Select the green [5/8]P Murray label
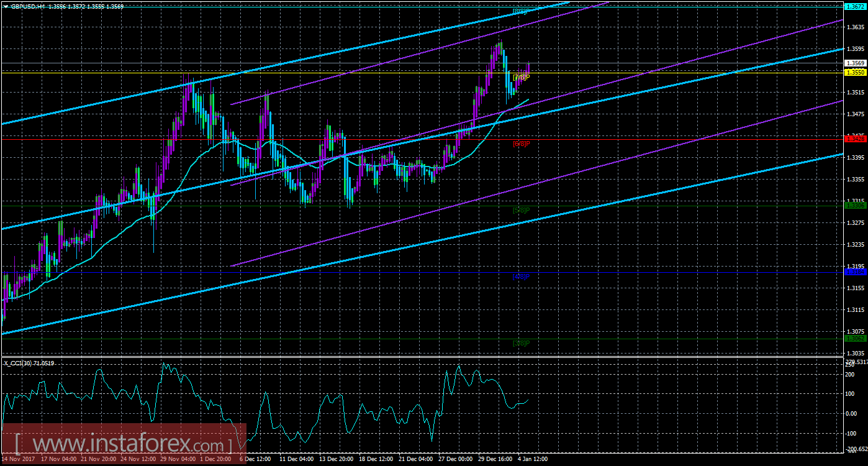868x466 pixels. [x=520, y=210]
